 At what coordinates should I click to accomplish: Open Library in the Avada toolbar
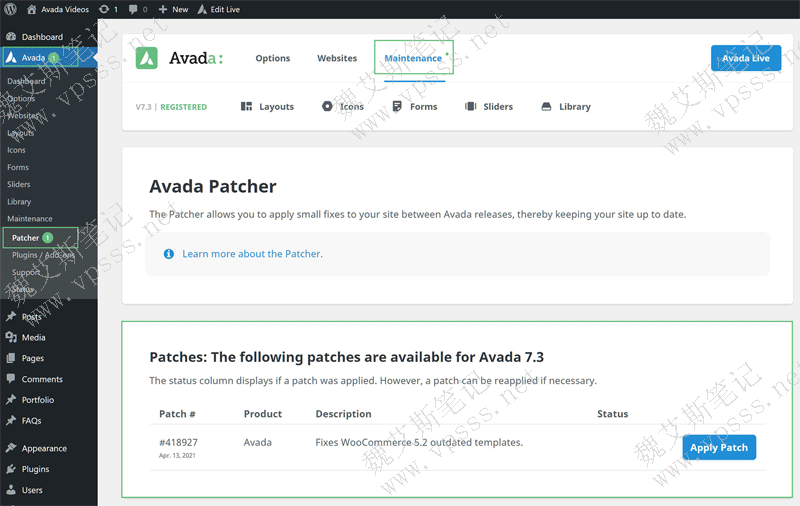(x=566, y=107)
